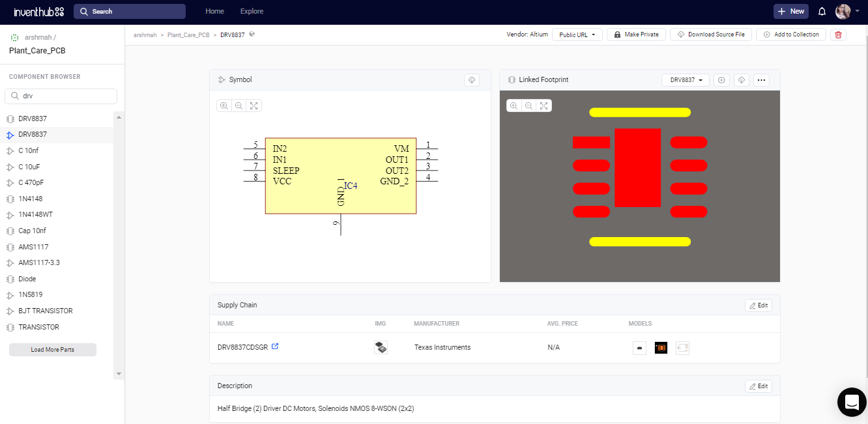Edit the Description section
Screen dimensions: 868x424
click(x=759, y=386)
